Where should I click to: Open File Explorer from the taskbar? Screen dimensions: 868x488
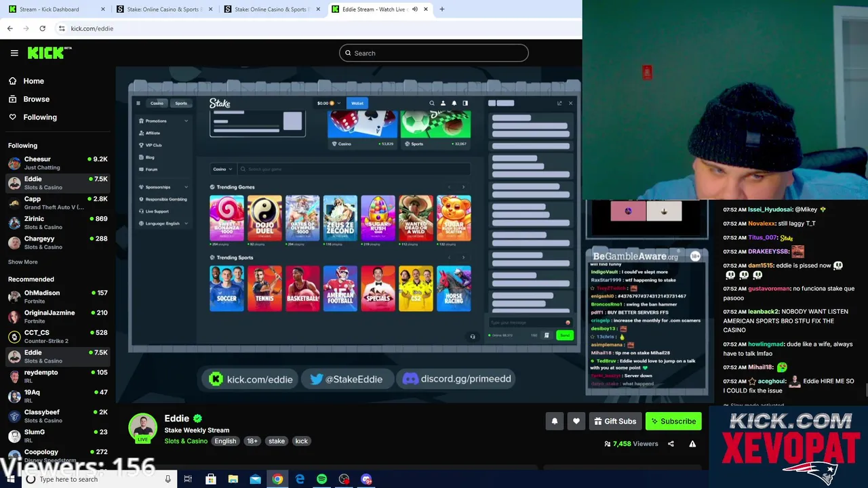[233, 479]
